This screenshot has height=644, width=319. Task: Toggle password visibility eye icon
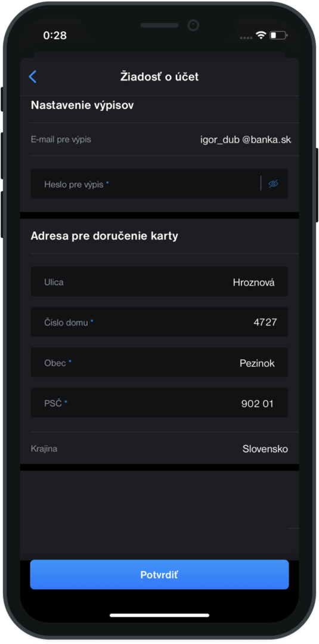(274, 184)
